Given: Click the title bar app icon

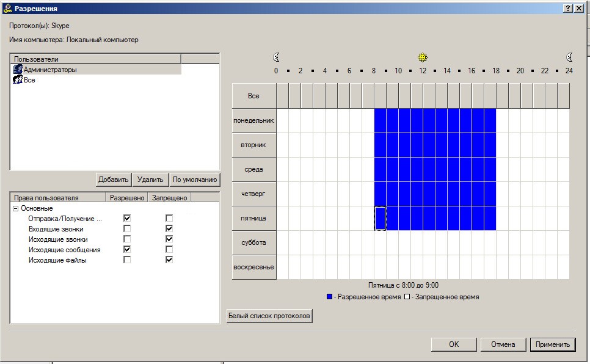Looking at the screenshot, I should point(7,9).
